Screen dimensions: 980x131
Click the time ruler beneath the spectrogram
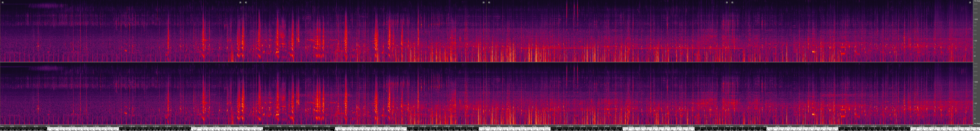coord(487,126)
